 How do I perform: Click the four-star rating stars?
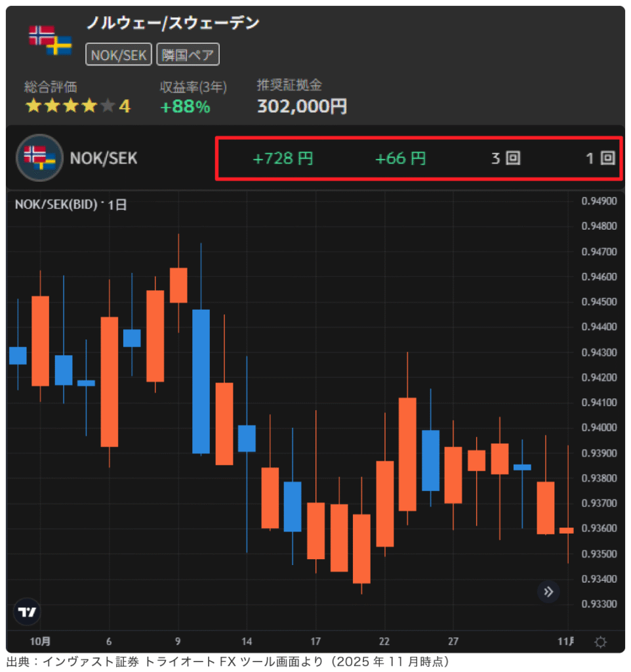click(70, 106)
